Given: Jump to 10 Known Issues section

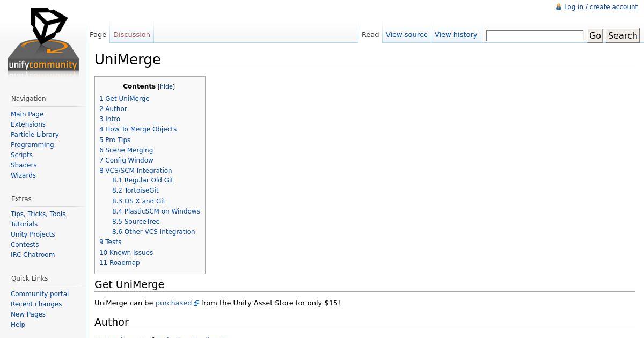Looking at the screenshot, I should point(126,253).
